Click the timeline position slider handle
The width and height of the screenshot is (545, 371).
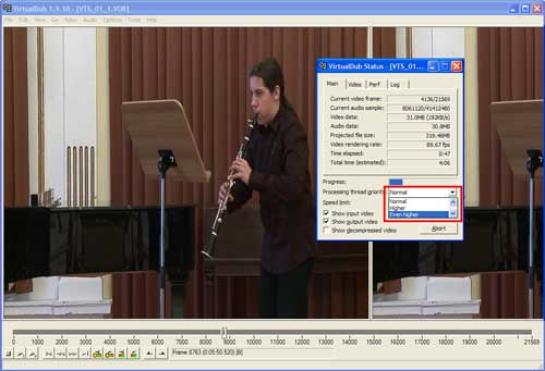tap(224, 332)
